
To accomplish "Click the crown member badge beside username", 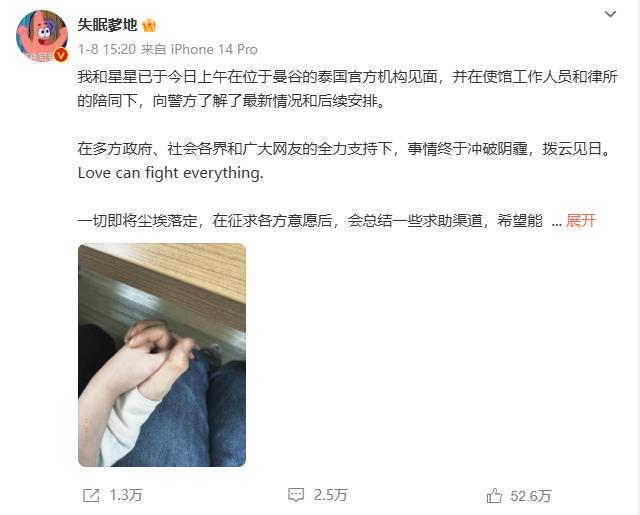I will pyautogui.click(x=149, y=26).
